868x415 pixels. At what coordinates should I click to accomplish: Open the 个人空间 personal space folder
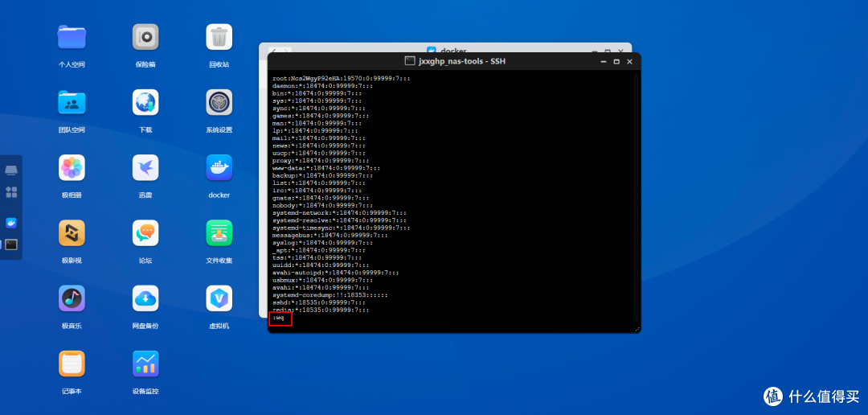[72, 37]
